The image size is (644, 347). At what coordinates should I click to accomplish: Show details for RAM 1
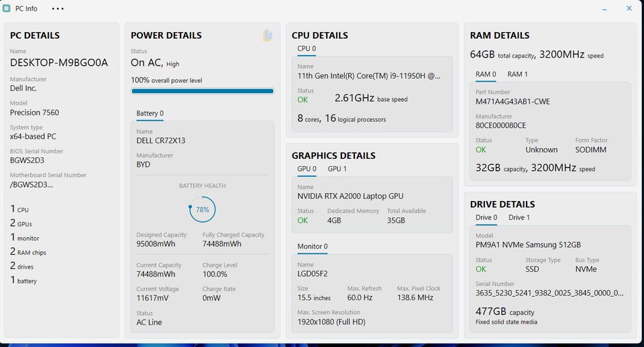517,74
